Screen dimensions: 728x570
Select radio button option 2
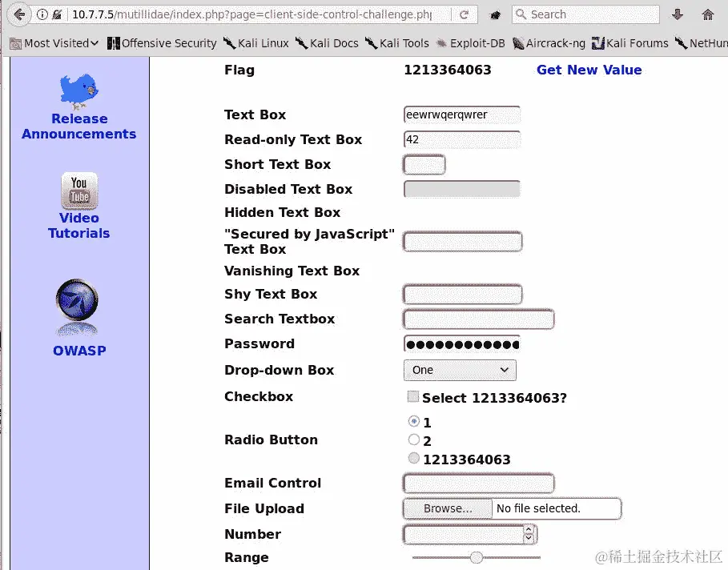pos(414,440)
